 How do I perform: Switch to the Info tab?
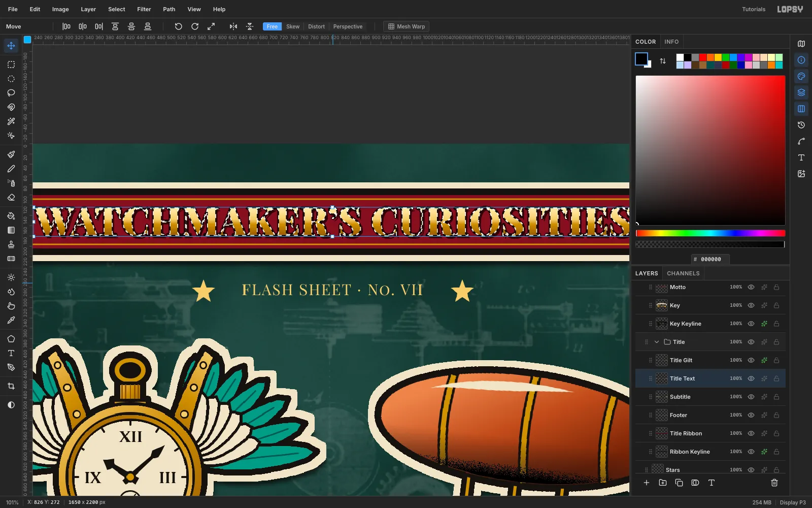(671, 42)
